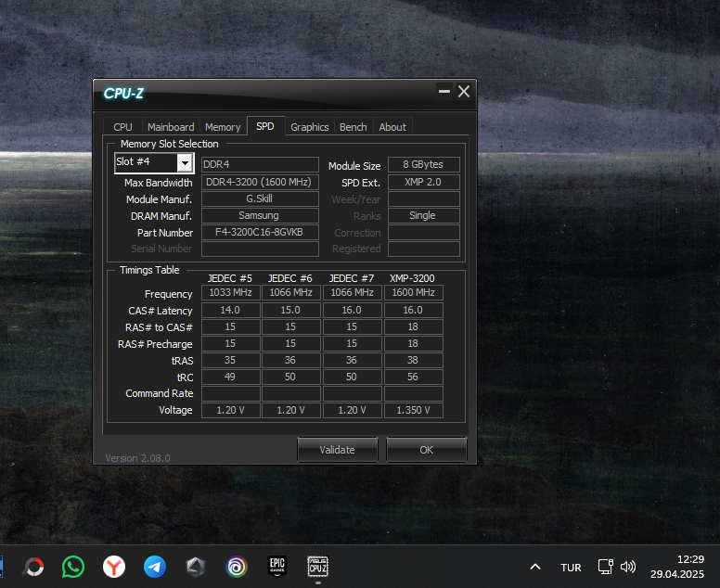The image size is (720, 588).
Task: Switch to the Mainboard tab
Action: pyautogui.click(x=171, y=127)
